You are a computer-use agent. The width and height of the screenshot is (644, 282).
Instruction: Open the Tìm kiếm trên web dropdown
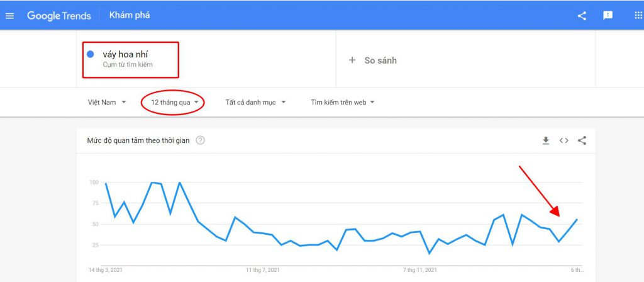(343, 103)
